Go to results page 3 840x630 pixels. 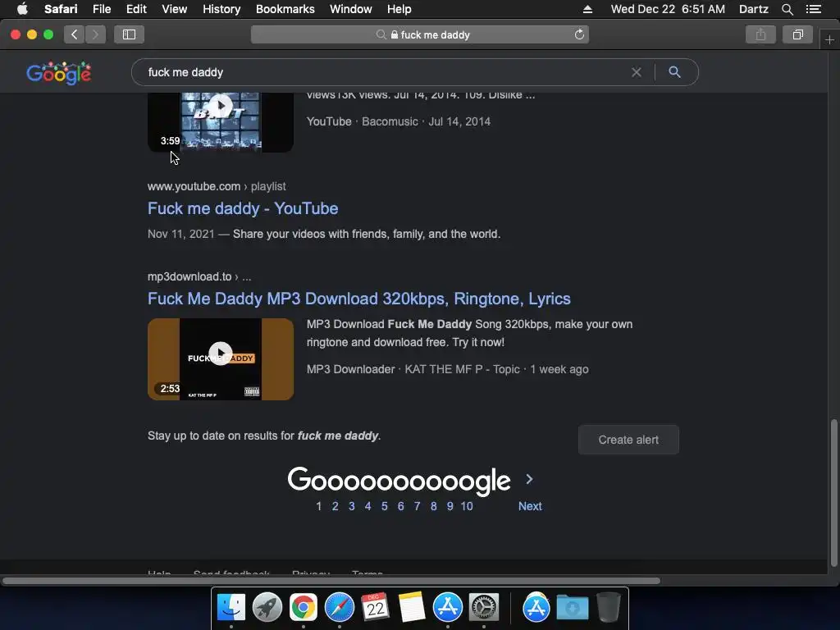351,506
